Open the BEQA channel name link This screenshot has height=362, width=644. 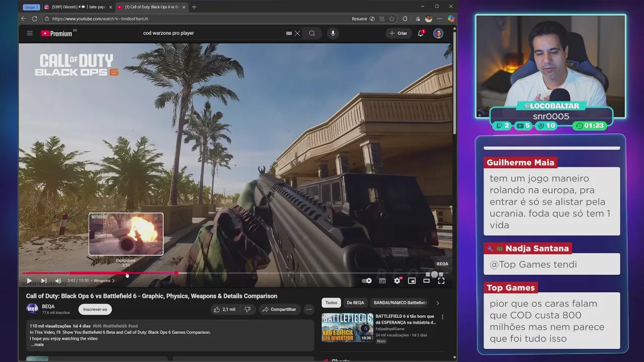48,306
